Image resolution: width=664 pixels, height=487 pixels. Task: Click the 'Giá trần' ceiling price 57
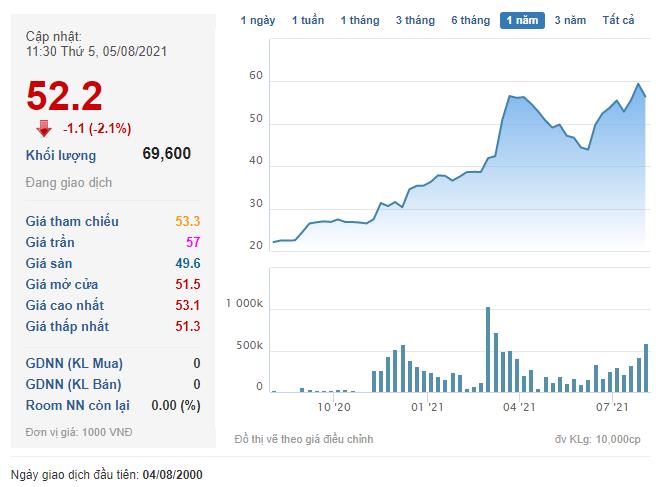(192, 242)
